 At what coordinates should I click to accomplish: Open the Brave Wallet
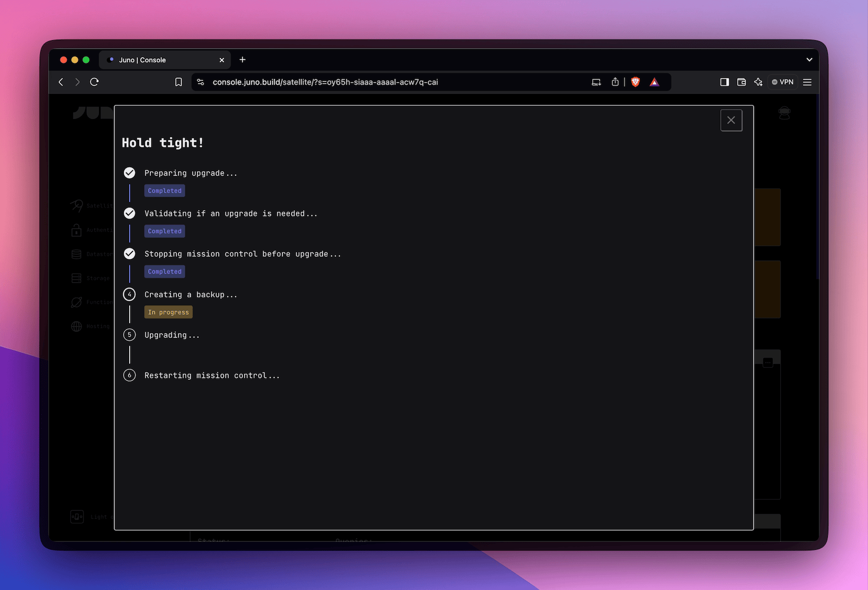tap(742, 82)
